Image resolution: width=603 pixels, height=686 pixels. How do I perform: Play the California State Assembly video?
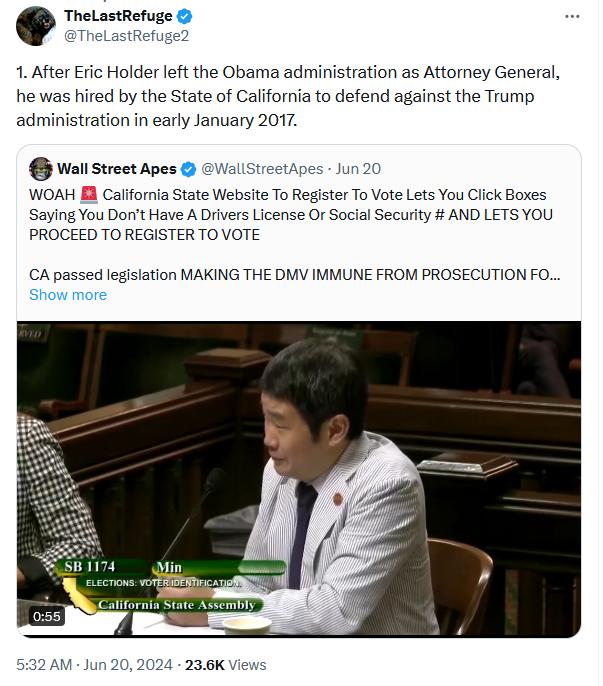click(299, 479)
